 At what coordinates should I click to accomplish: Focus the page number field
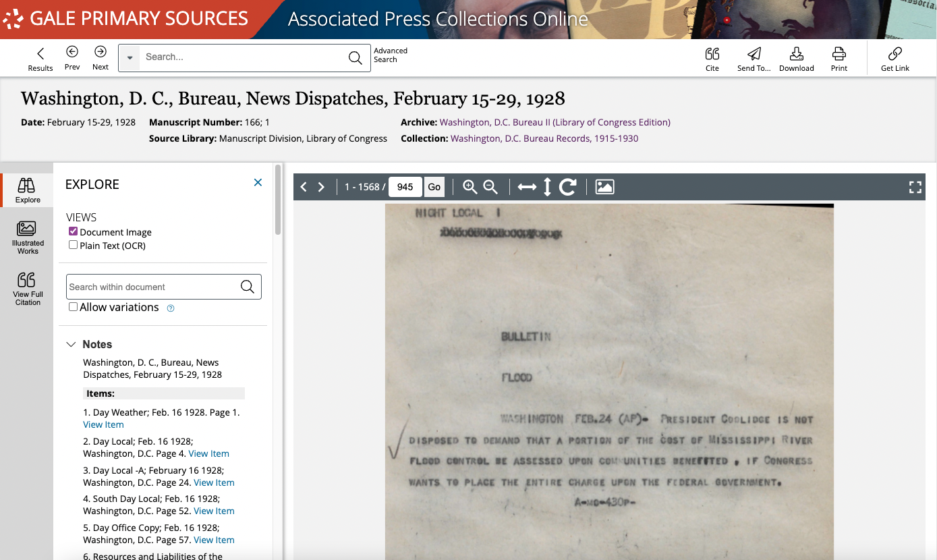(405, 187)
